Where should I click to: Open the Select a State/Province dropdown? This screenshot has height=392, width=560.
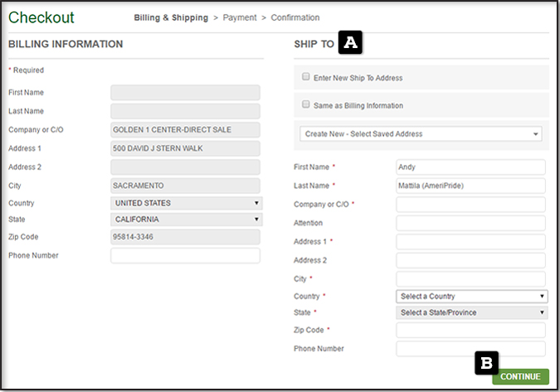coord(471,312)
